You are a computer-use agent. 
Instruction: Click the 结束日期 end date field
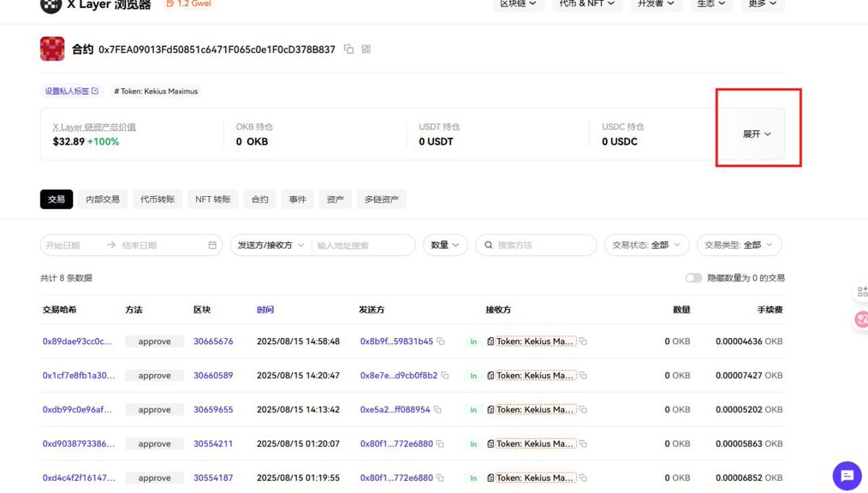point(161,245)
